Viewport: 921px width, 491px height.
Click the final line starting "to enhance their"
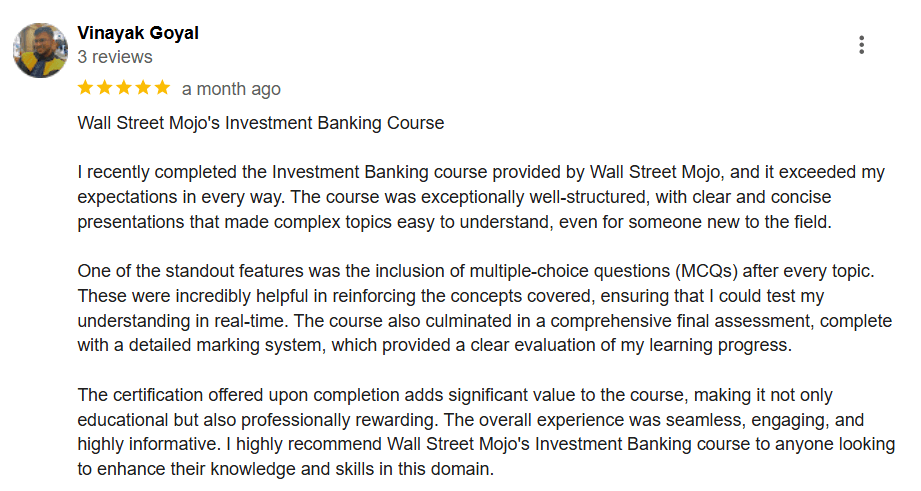point(285,470)
